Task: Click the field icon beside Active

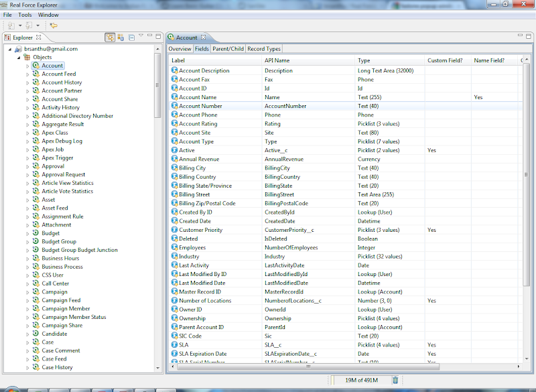Action: click(174, 150)
